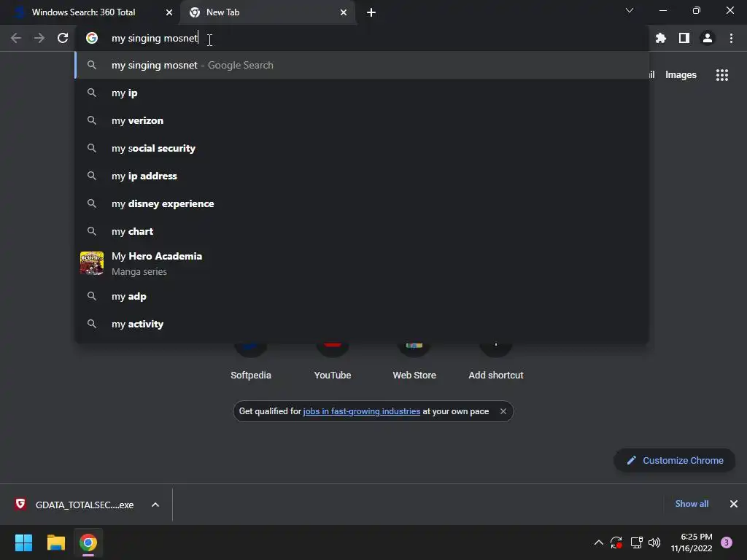Click the search icon beside 'my activity'

pyautogui.click(x=92, y=324)
